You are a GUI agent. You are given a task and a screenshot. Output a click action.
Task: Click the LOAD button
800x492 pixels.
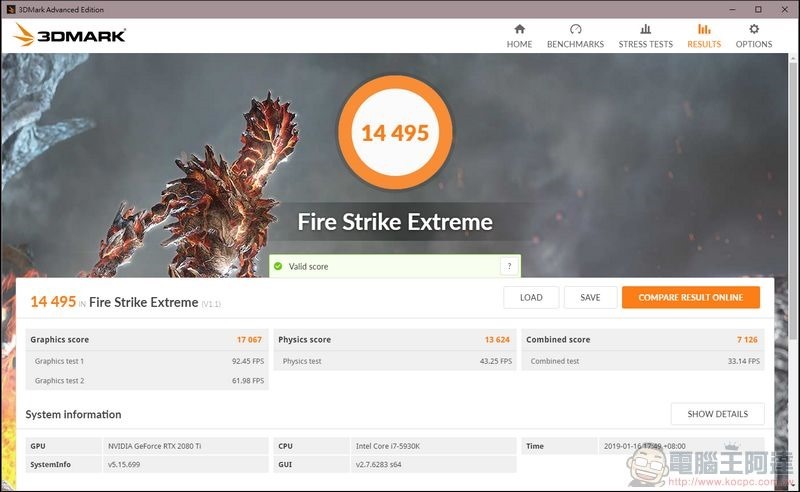point(531,298)
